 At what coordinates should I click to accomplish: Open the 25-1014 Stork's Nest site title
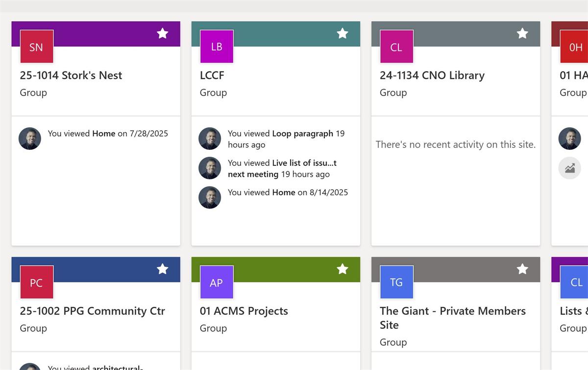coord(71,75)
